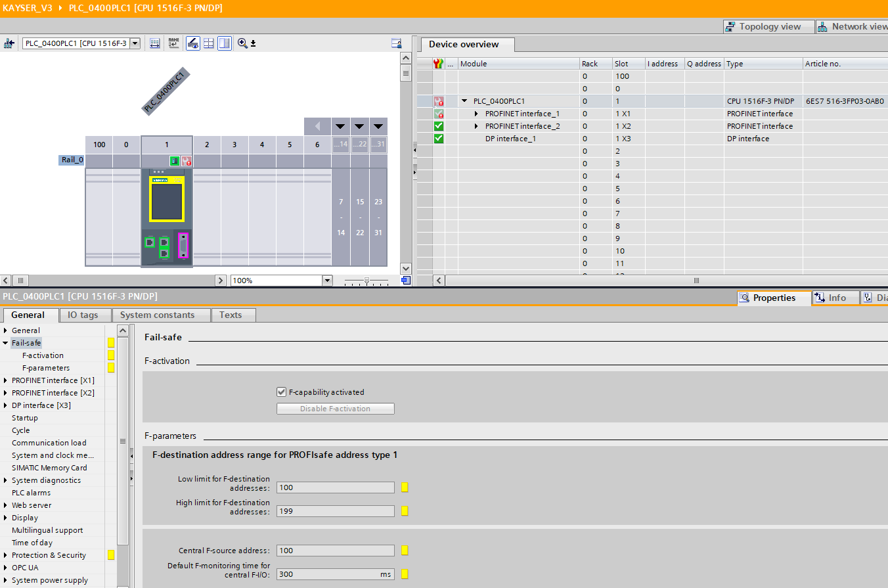Click the Central F-source address field
Image resolution: width=888 pixels, height=588 pixels.
tap(335, 551)
